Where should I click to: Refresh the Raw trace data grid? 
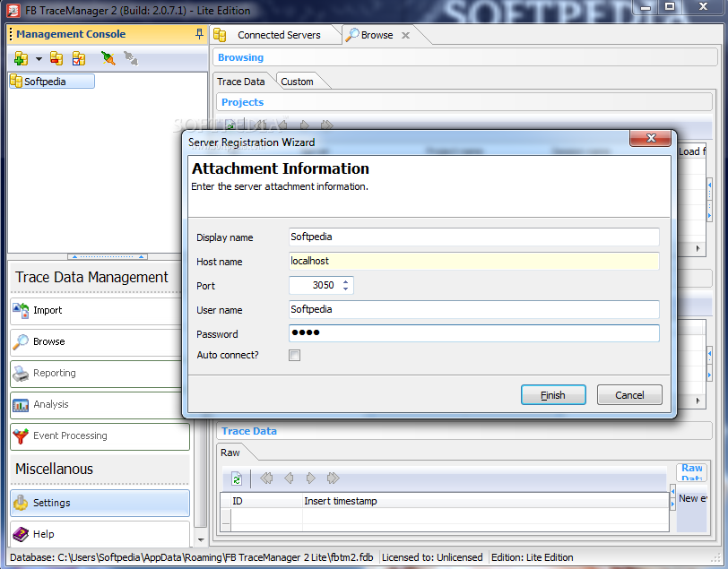pyautogui.click(x=237, y=478)
